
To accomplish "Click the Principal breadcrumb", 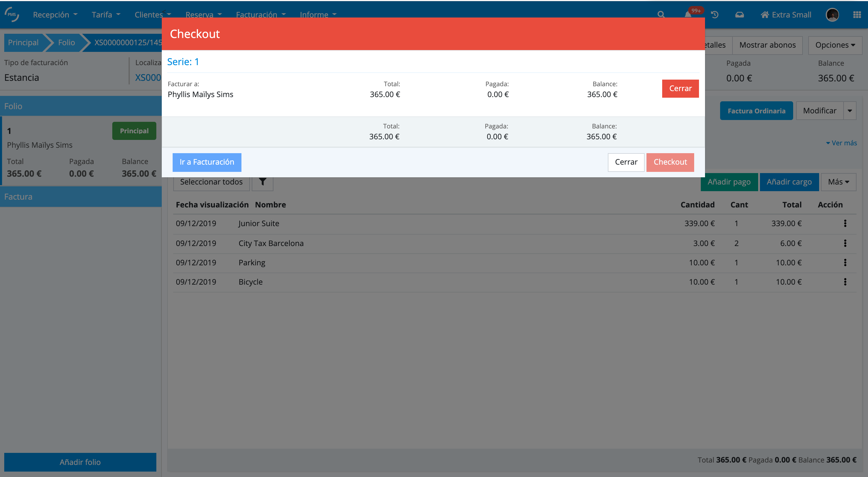I will tap(23, 43).
